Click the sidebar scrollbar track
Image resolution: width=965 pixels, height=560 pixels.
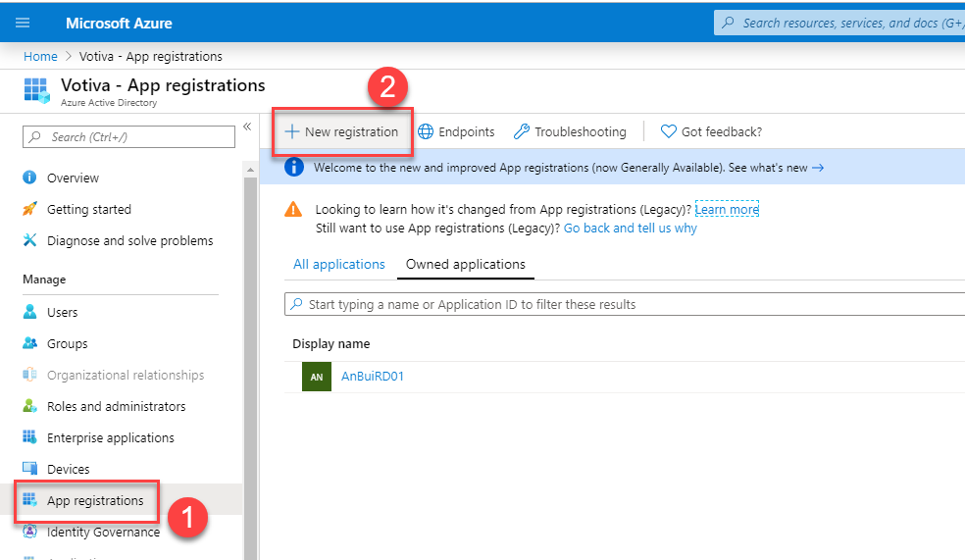250,369
